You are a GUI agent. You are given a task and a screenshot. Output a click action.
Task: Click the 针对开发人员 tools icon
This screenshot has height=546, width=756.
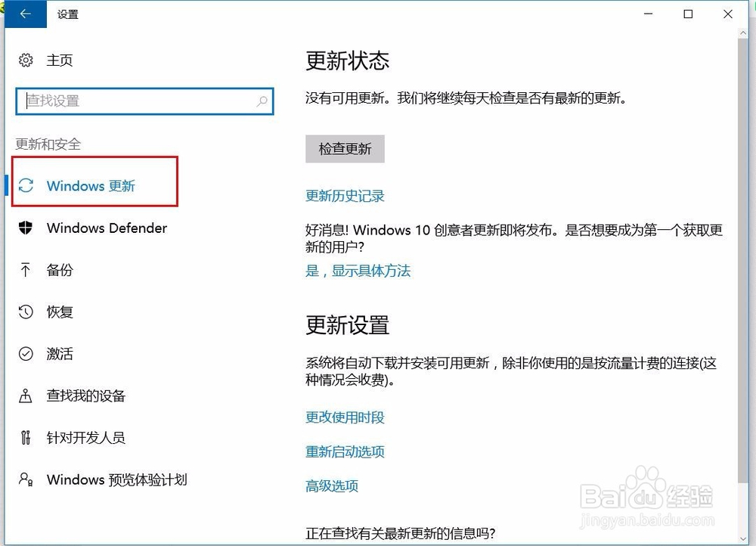coord(26,437)
